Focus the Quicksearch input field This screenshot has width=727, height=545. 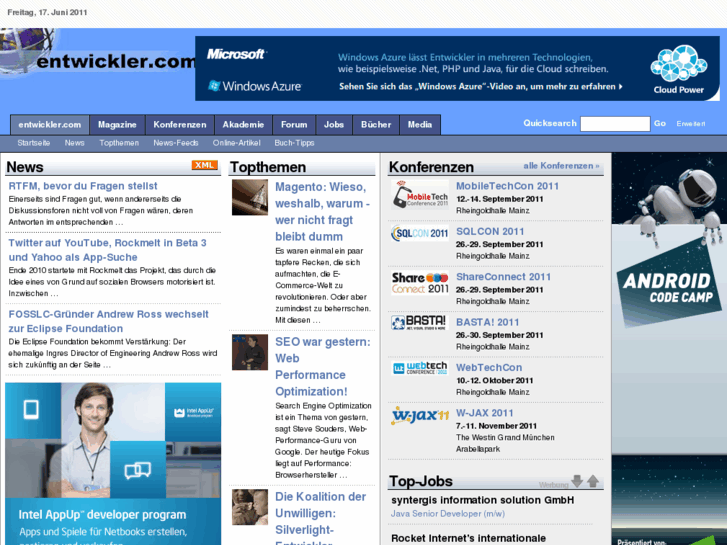[x=615, y=124]
